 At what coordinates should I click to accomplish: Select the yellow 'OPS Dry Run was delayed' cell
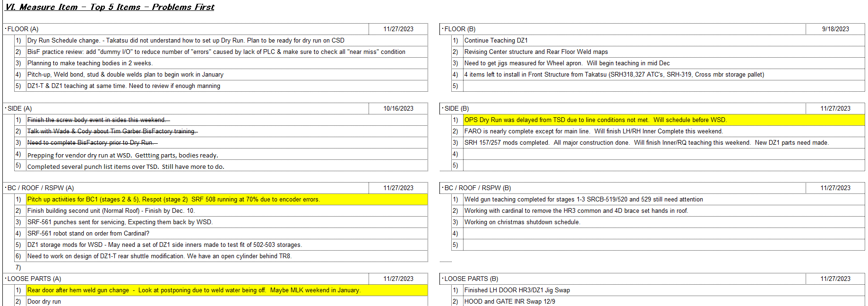tap(595, 120)
